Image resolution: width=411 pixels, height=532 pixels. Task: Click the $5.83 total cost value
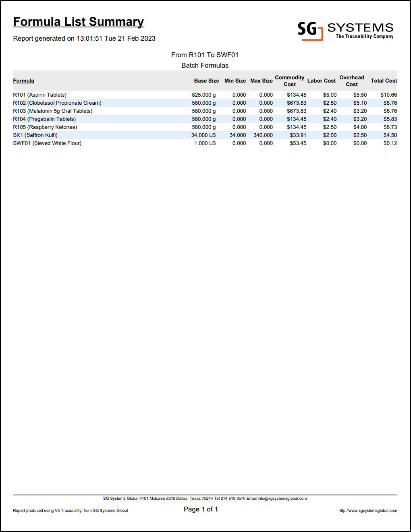pos(390,119)
